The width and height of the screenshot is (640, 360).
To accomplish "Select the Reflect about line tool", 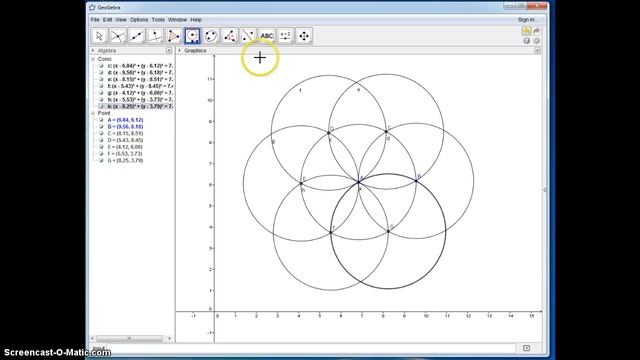I will point(248,36).
